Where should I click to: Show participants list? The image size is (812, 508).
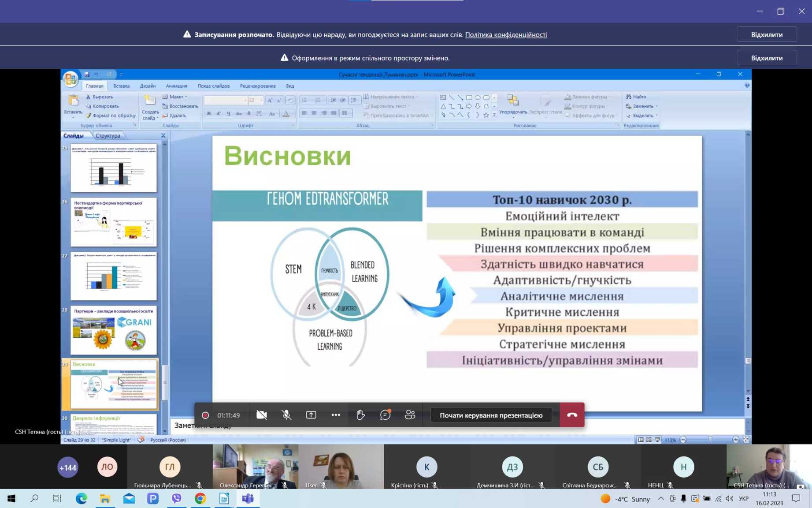pyautogui.click(x=410, y=415)
